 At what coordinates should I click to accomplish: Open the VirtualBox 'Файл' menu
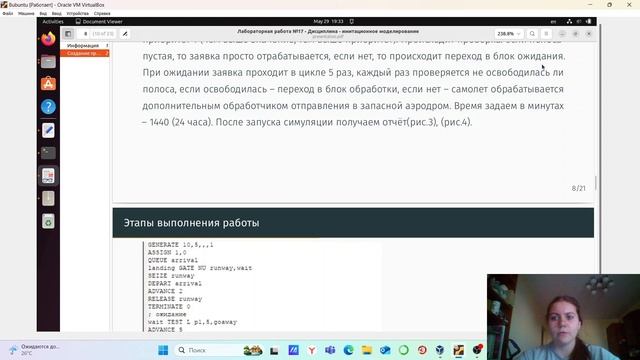tap(8, 13)
